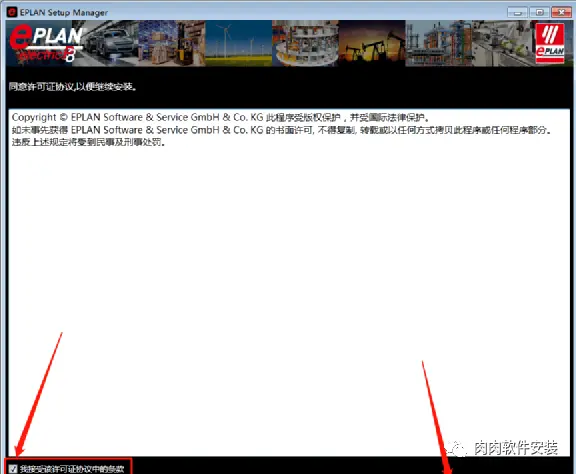Screen dimensions: 576x474
Task: Click the Copyright EPLAN Software & Service line
Action: pos(220,118)
